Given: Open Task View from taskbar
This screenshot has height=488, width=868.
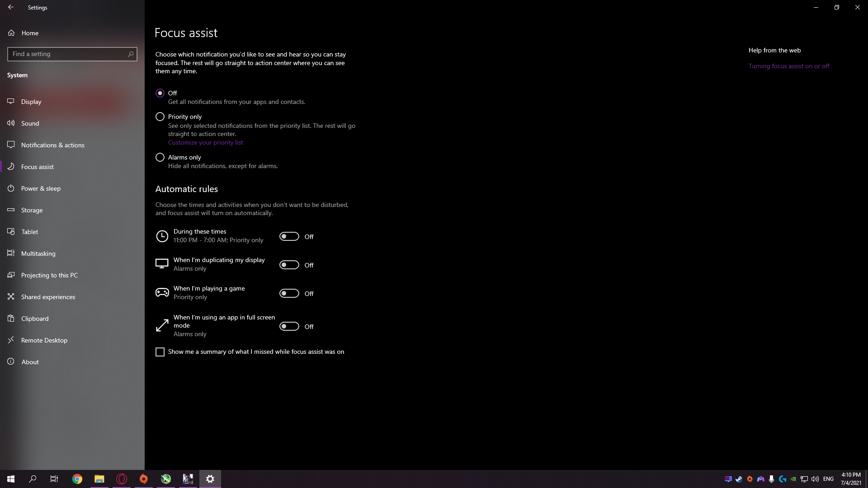Looking at the screenshot, I should click(54, 479).
